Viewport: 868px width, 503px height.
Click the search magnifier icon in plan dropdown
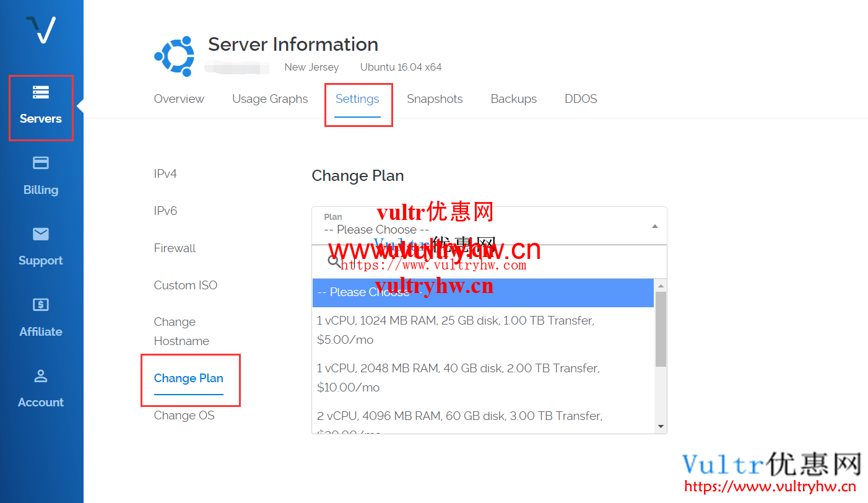[x=334, y=261]
